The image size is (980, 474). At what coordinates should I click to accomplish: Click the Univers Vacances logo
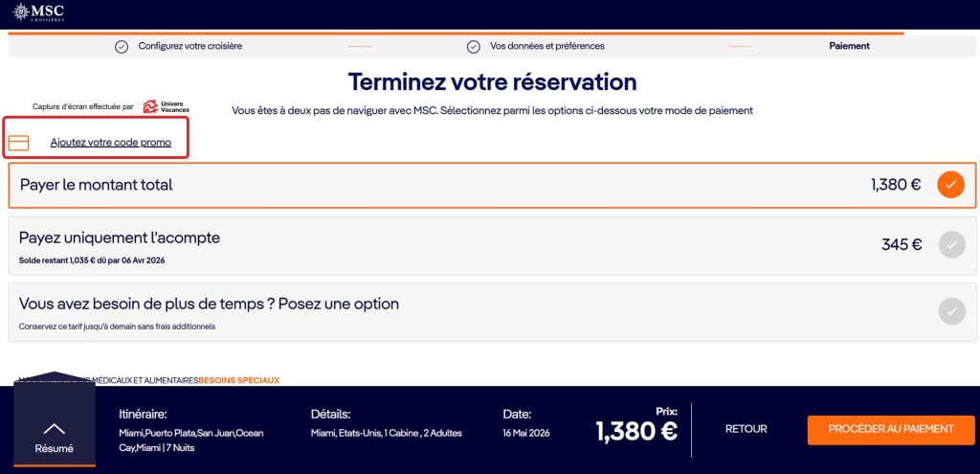[x=166, y=106]
